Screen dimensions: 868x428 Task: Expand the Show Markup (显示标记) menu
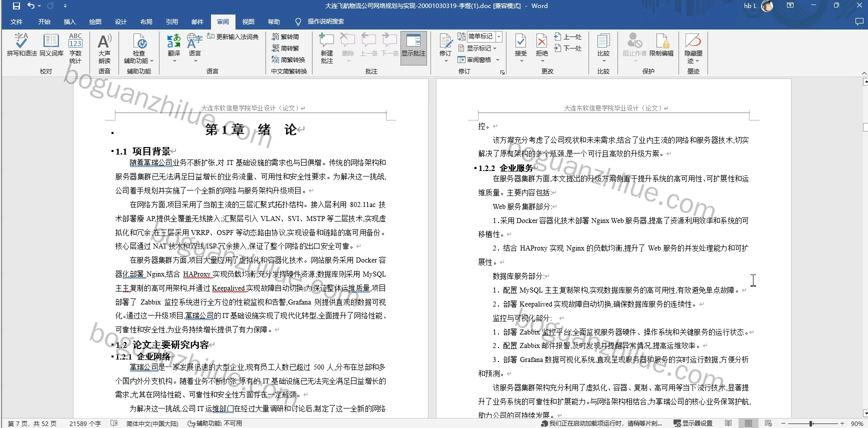[477, 48]
